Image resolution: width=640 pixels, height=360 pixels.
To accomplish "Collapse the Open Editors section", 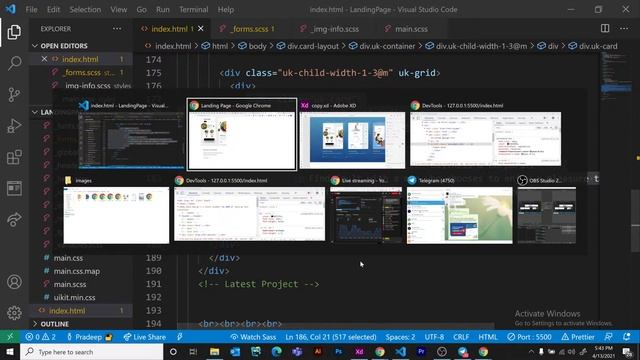I will pos(64,46).
